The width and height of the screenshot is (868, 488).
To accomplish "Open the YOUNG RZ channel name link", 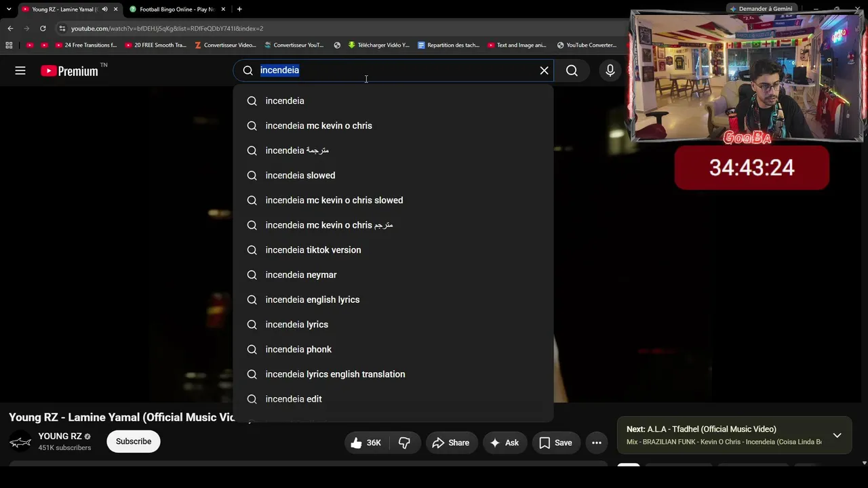I will [x=60, y=436].
